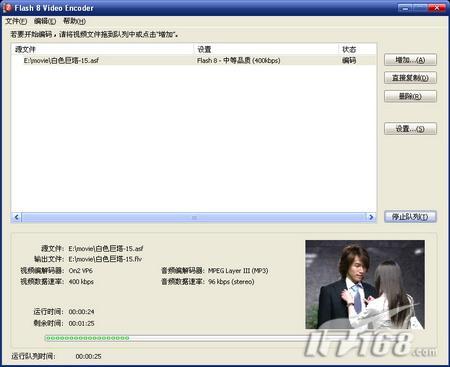
Task: Click the video preview thumbnail
Action: coord(365,285)
